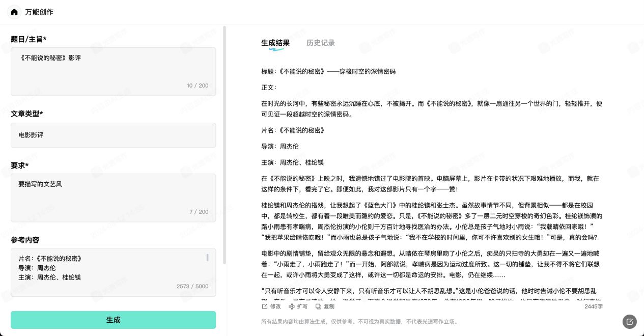The height and width of the screenshot is (336, 644).
Task: Click the 文章类型 field showing 电影影评
Action: 113,135
